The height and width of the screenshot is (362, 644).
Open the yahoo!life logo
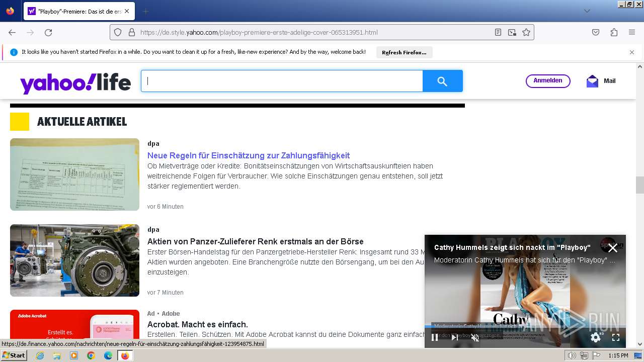pos(75,82)
